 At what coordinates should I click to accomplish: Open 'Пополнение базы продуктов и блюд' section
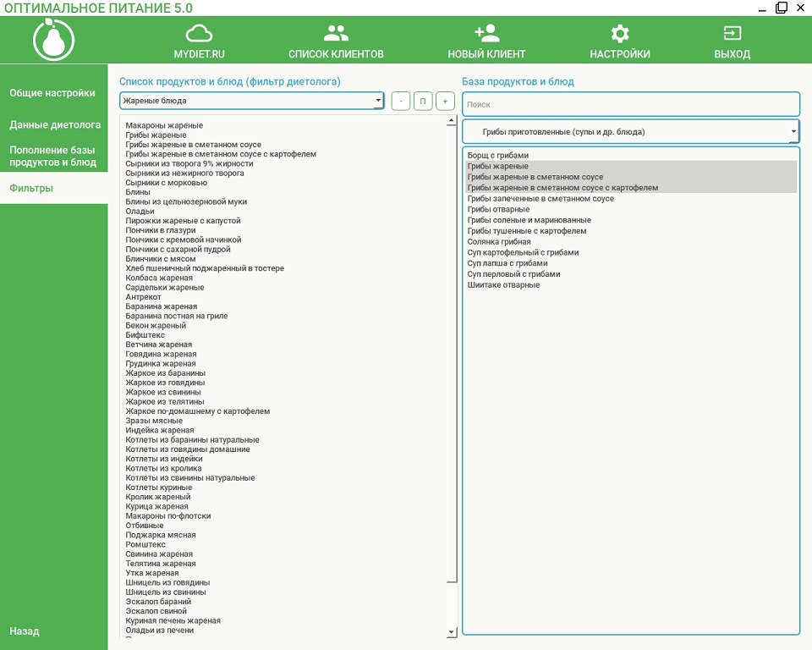coord(52,156)
